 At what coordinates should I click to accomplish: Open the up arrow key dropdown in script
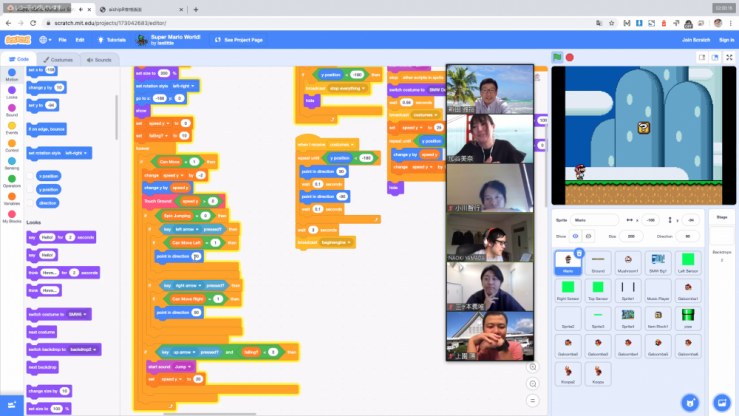pyautogui.click(x=184, y=352)
